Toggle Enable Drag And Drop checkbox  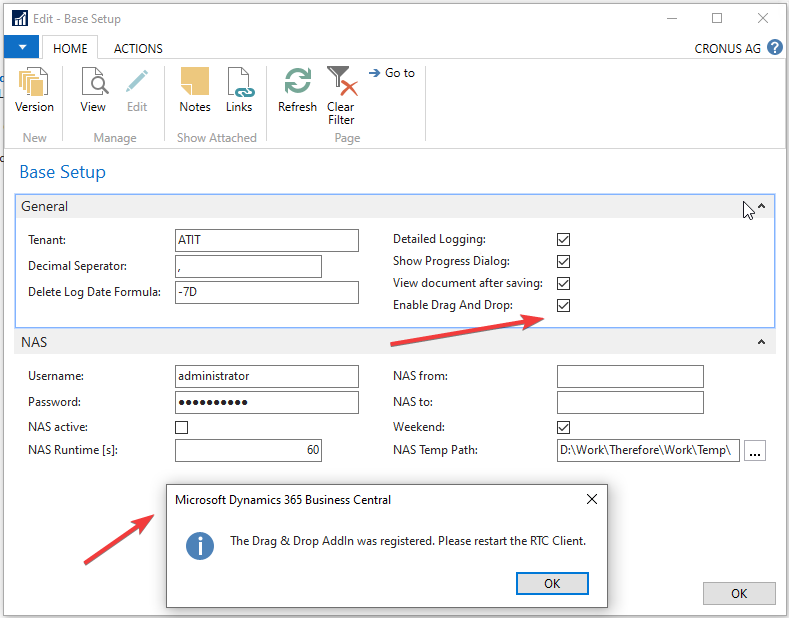[564, 305]
